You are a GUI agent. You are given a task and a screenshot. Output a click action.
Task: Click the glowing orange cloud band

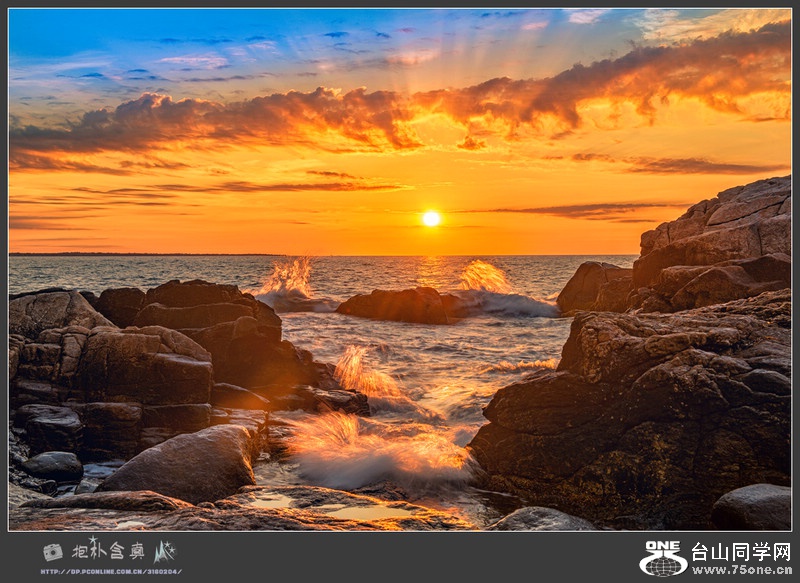coord(400,115)
